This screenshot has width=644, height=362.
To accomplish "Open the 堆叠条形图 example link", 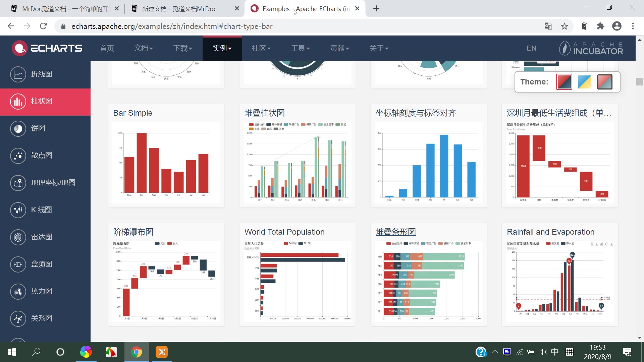I will coord(395,232).
